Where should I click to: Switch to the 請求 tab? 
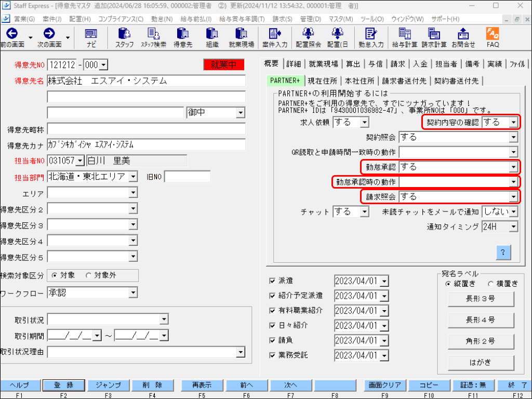coord(397,64)
